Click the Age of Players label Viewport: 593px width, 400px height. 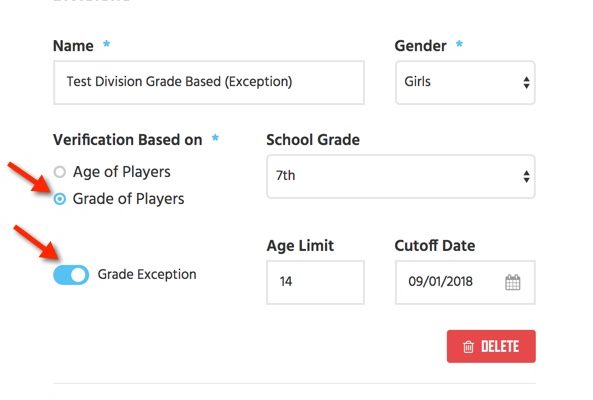121,172
